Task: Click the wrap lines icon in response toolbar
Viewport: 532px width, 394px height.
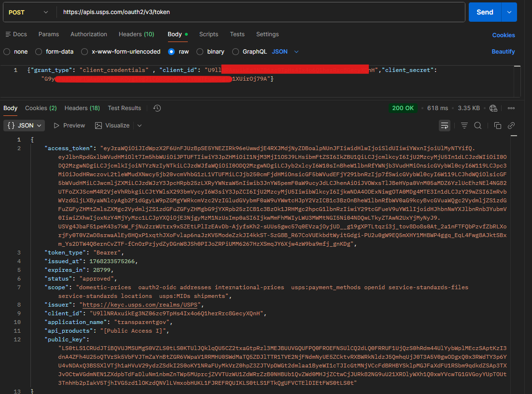Action: click(445, 126)
